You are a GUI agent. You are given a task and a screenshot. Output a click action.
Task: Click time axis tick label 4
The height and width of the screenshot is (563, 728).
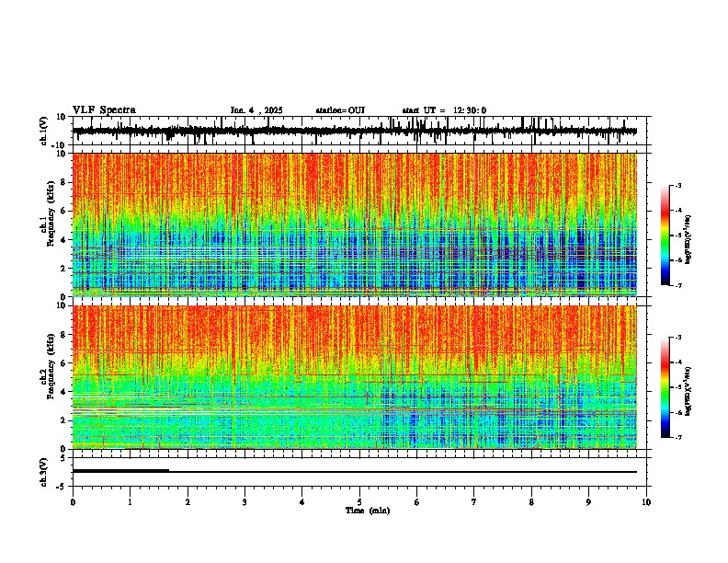point(302,502)
